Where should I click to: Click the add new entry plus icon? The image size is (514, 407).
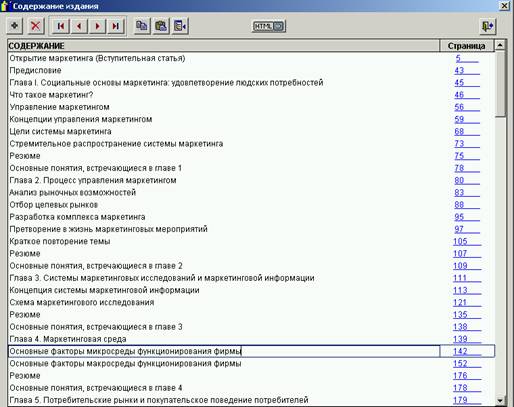tap(15, 26)
